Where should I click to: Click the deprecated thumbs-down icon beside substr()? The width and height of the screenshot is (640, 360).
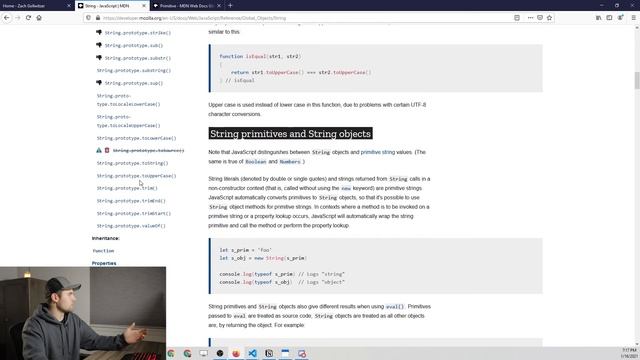coord(99,58)
